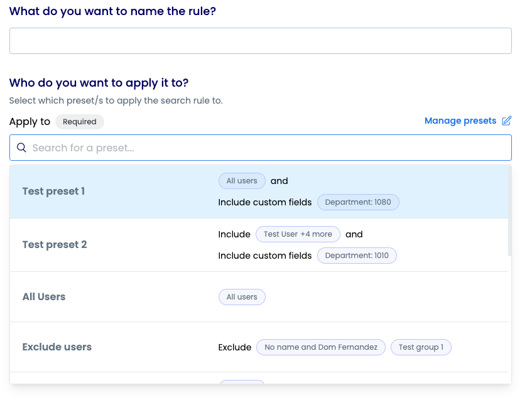Click All users chip in Test preset 1
The width and height of the screenshot is (532, 400).
pos(242,181)
